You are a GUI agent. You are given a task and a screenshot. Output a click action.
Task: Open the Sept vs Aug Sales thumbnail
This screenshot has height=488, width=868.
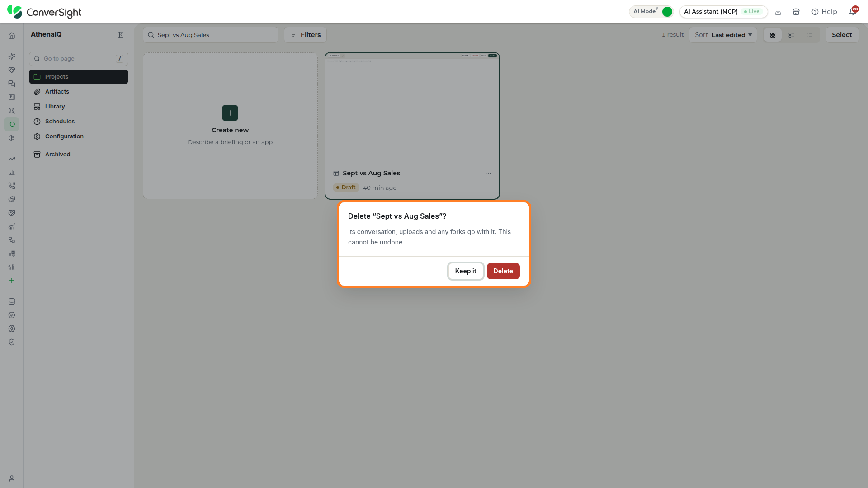pyautogui.click(x=412, y=108)
